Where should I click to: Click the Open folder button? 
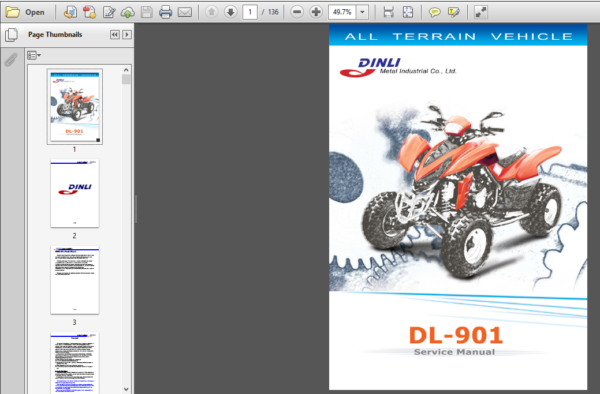25,12
